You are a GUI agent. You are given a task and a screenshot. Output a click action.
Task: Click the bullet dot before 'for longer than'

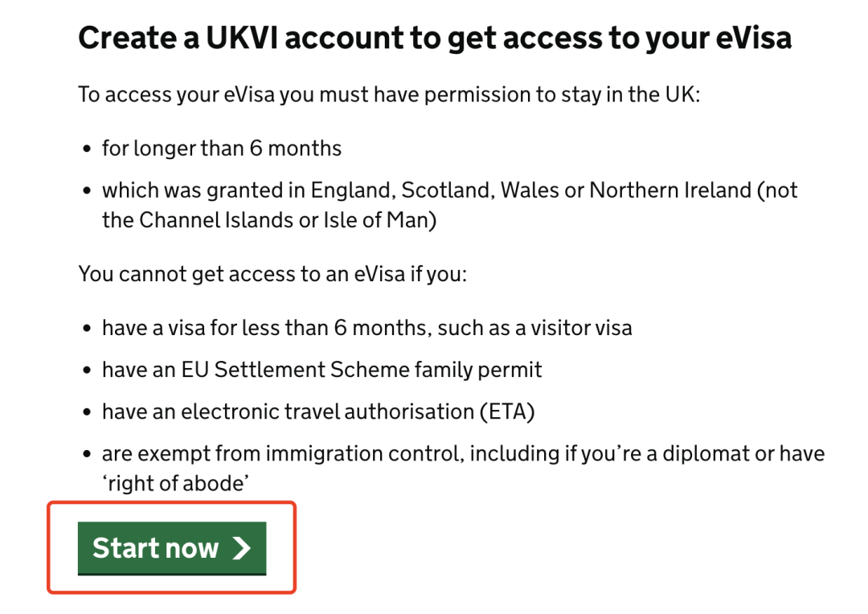coord(87,149)
